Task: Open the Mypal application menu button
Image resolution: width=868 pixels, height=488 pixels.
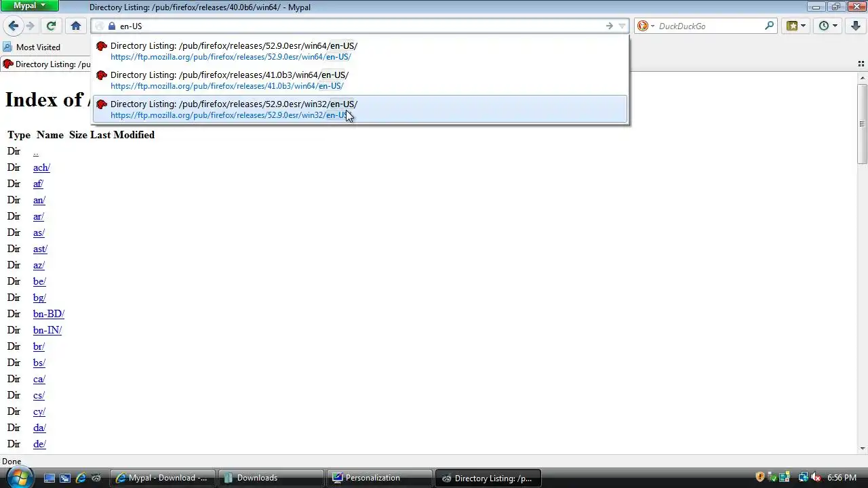Action: click(x=30, y=5)
